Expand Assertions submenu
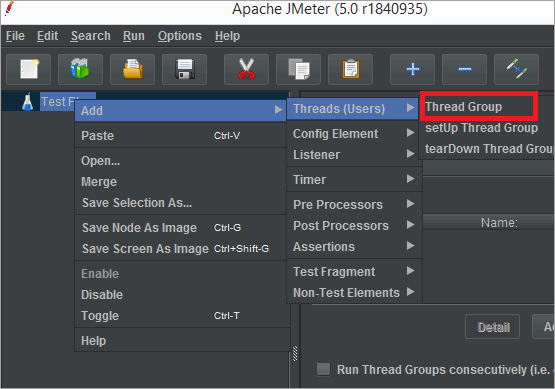Screen dimensions: 555x389 [x=354, y=246]
